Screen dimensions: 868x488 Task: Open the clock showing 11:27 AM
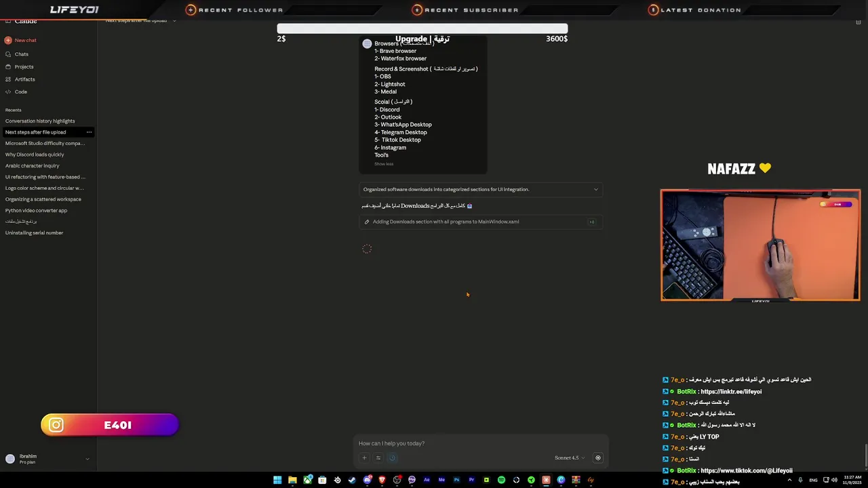pyautogui.click(x=852, y=480)
